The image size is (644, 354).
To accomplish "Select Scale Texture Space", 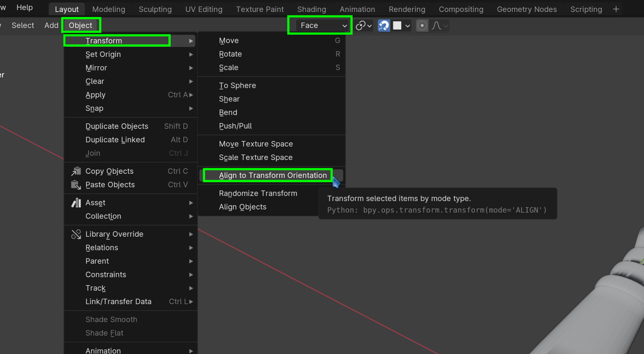I will pos(272,157).
